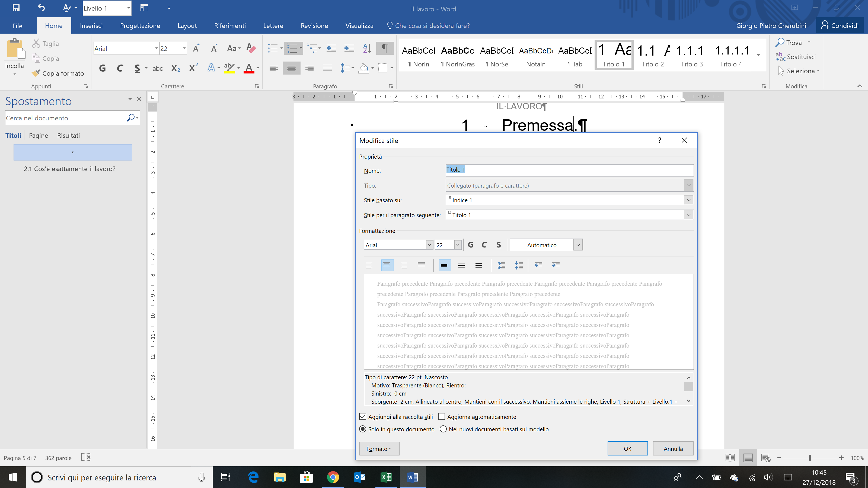868x488 pixels.
Task: Select Nei nuovi documenti basati sul modello
Action: tap(443, 429)
